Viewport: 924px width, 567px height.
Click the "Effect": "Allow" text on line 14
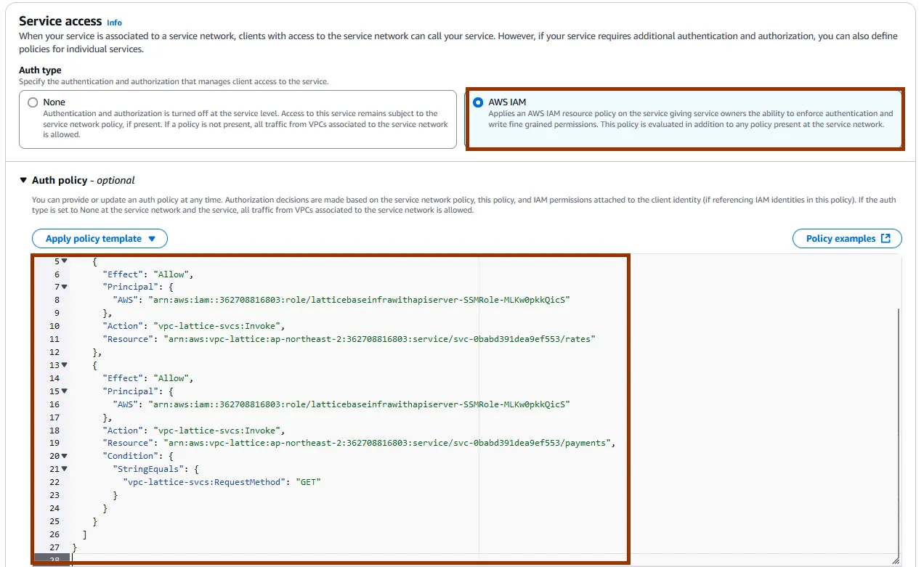[x=148, y=378]
